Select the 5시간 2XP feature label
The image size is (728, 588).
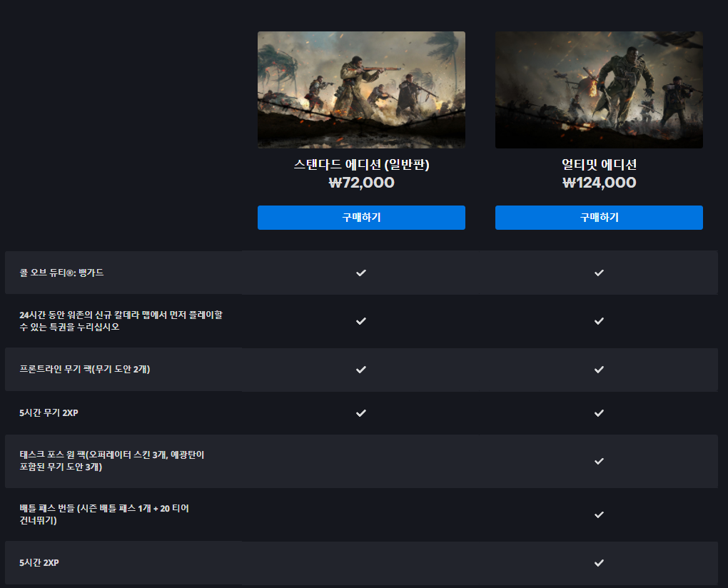coord(39,562)
